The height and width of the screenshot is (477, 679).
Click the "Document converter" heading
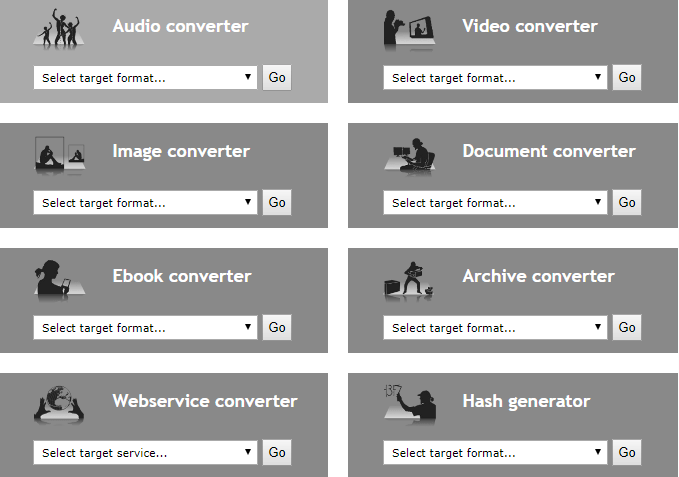(549, 151)
